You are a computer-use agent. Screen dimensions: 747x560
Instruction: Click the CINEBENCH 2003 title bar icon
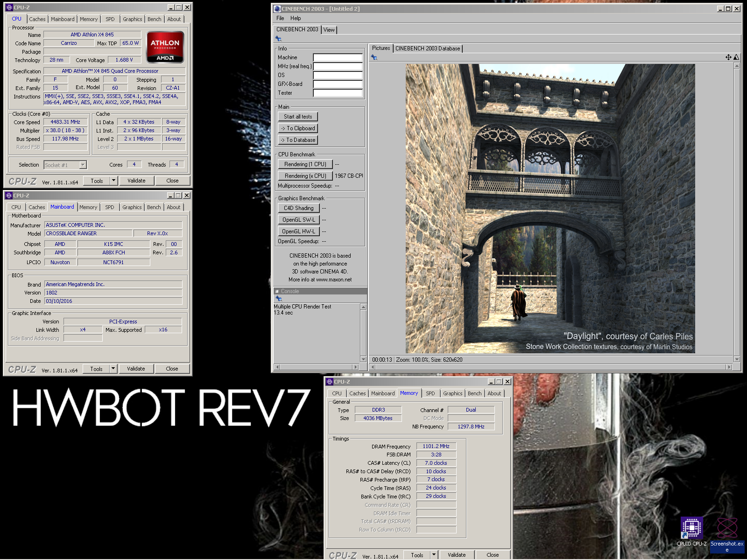coord(277,9)
